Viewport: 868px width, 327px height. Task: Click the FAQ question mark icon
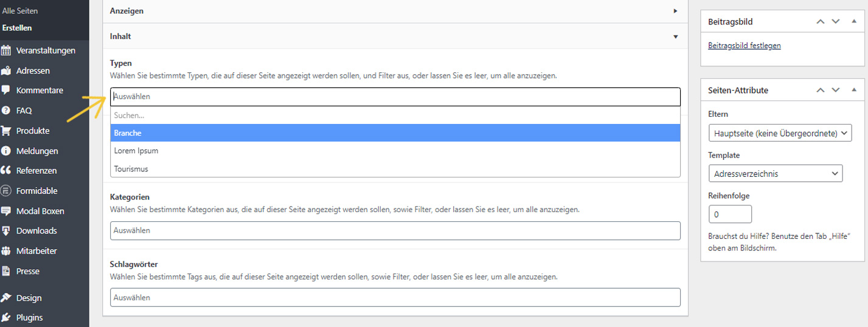(7, 111)
